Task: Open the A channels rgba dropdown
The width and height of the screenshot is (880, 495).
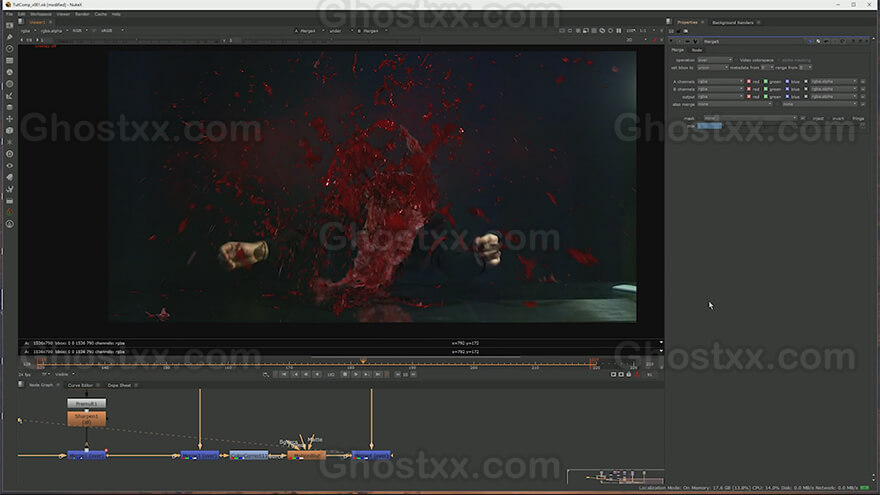Action: [x=720, y=81]
